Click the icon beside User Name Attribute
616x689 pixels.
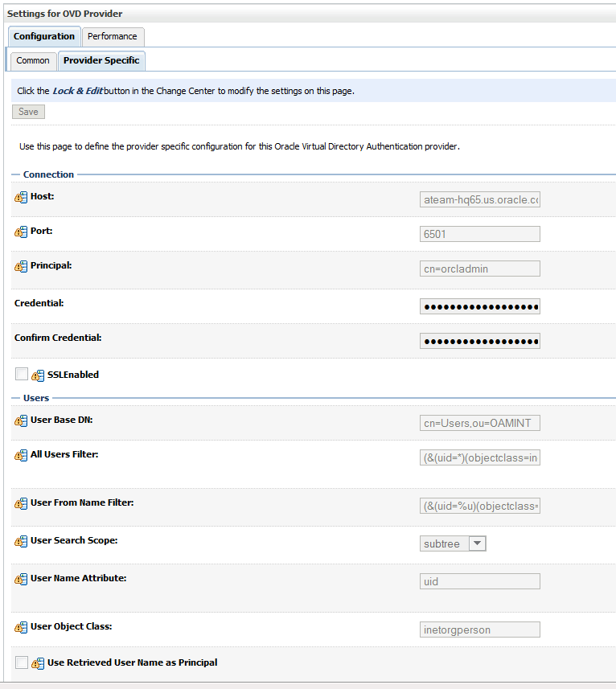point(21,579)
